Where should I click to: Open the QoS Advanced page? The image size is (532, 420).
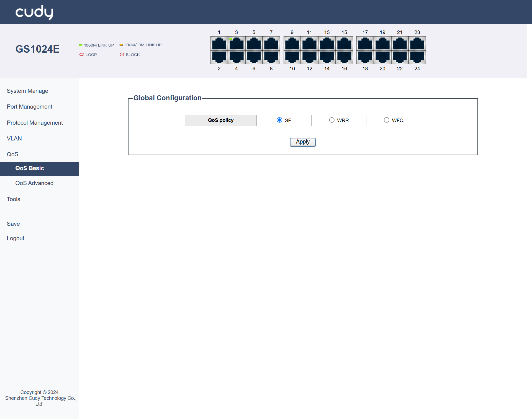(x=34, y=183)
